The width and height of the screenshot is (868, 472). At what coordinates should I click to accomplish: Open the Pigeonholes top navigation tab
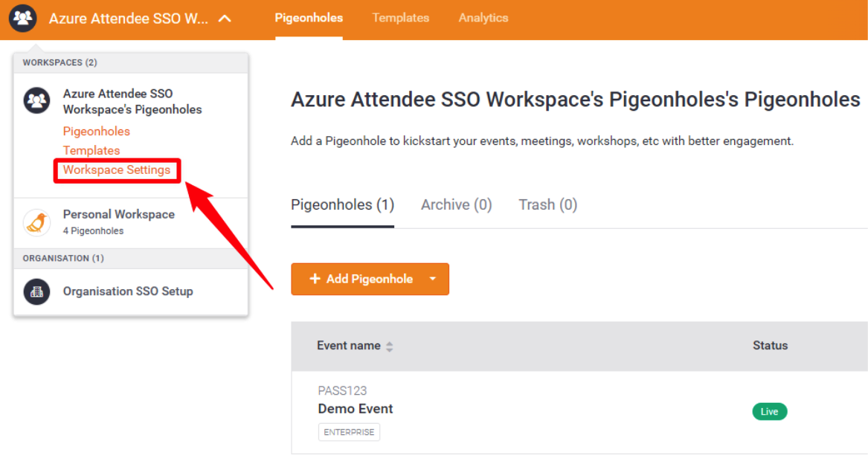pyautogui.click(x=309, y=19)
